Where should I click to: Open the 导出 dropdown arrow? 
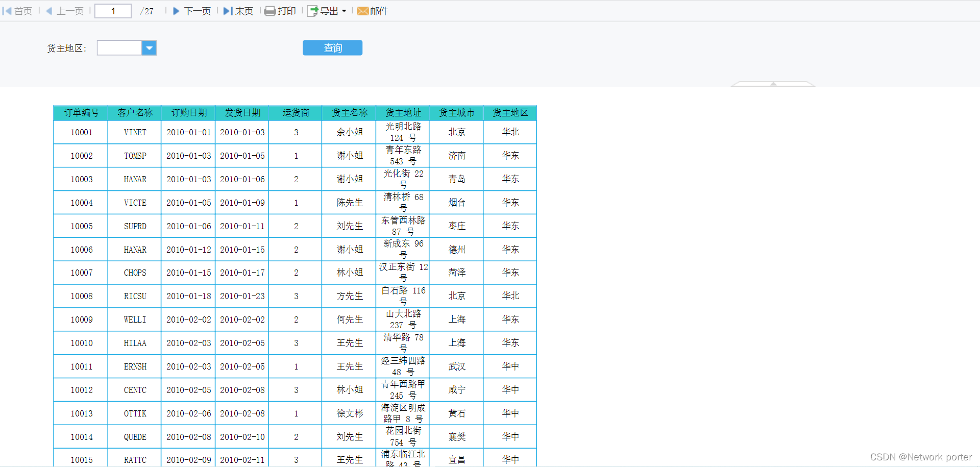pyautogui.click(x=344, y=11)
